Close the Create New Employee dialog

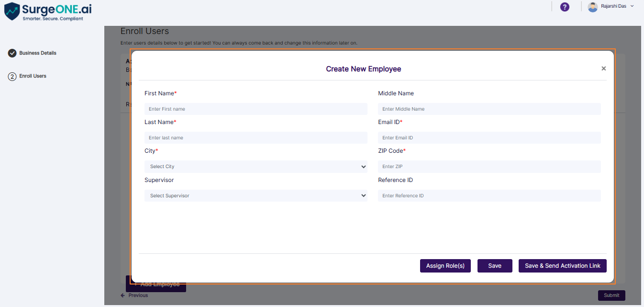coord(603,68)
